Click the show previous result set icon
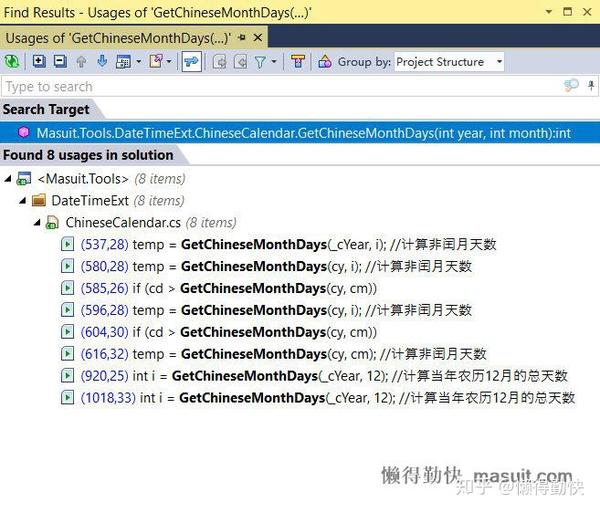Screen dimensions: 600x513 (219, 62)
